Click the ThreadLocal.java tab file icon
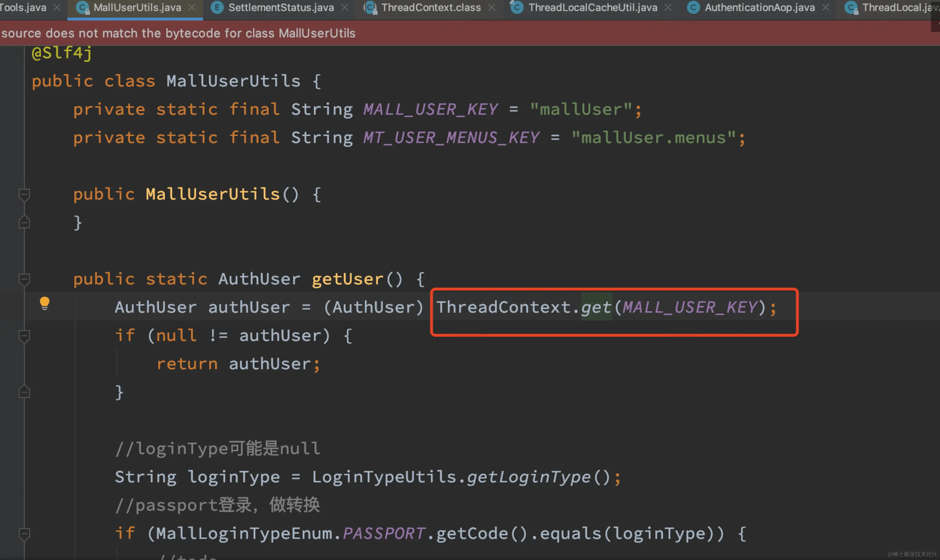Image resolution: width=940 pixels, height=560 pixels. tap(851, 7)
